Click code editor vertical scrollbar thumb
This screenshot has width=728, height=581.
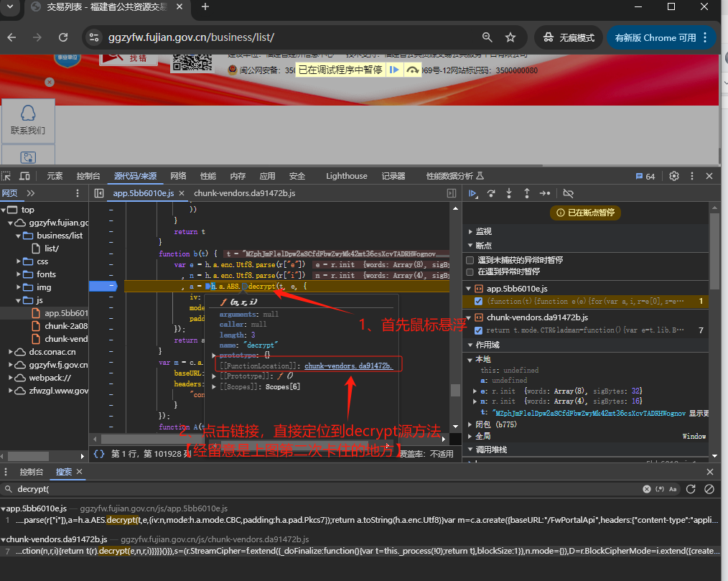(x=455, y=390)
